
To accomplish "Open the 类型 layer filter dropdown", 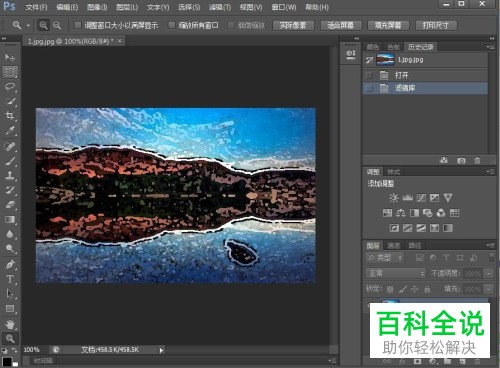I will click(384, 257).
